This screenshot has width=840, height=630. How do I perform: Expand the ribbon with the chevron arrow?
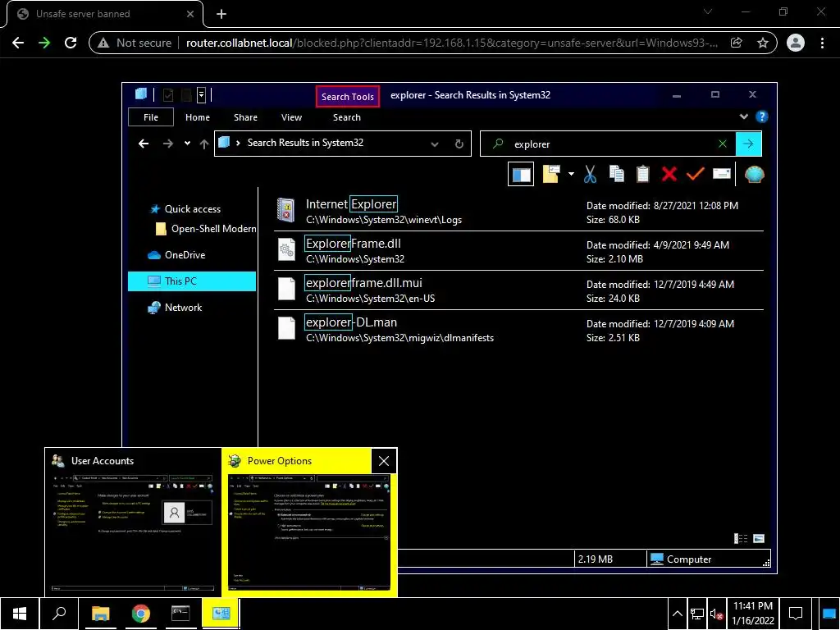point(743,116)
